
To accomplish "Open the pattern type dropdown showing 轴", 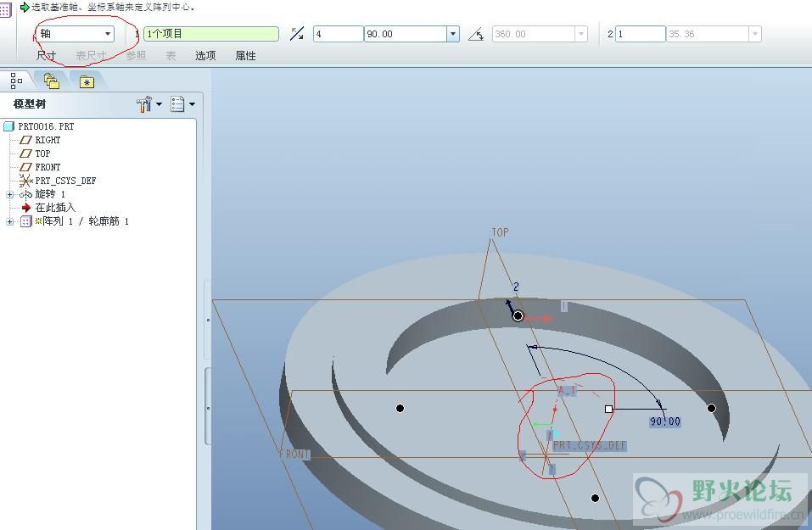I will point(75,34).
